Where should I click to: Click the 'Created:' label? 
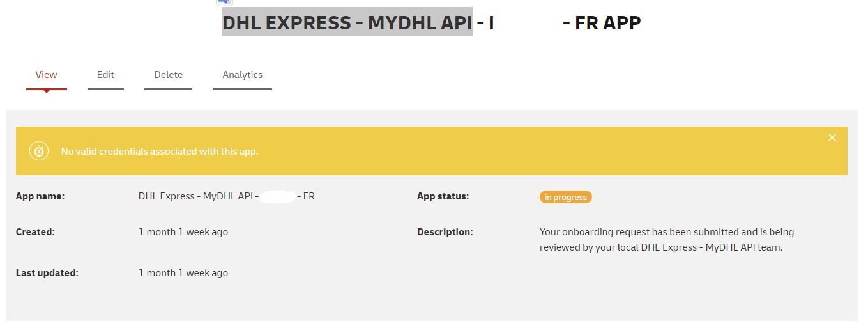point(35,232)
